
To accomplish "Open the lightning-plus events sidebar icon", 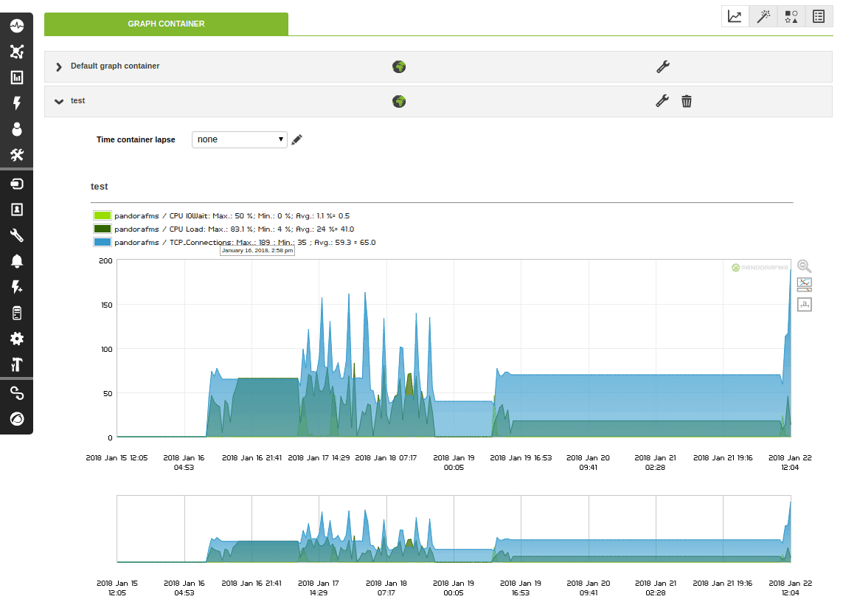I will pyautogui.click(x=17, y=287).
